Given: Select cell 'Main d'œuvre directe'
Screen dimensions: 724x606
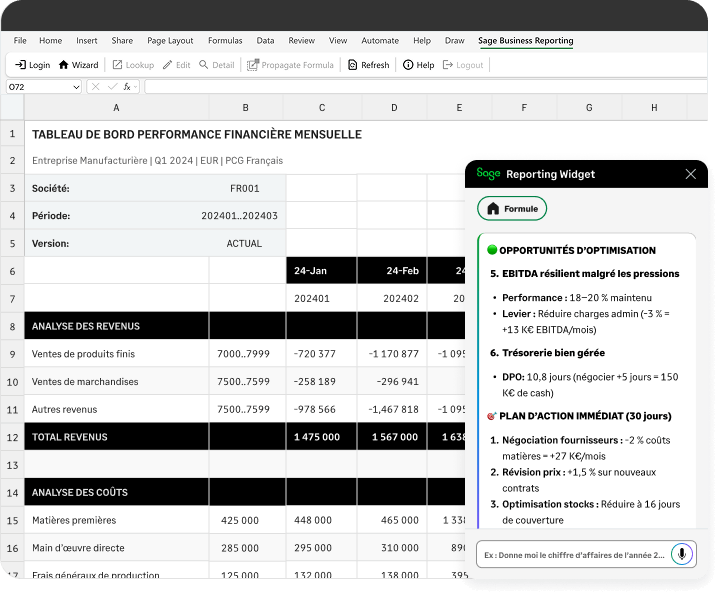Looking at the screenshot, I should (x=116, y=548).
